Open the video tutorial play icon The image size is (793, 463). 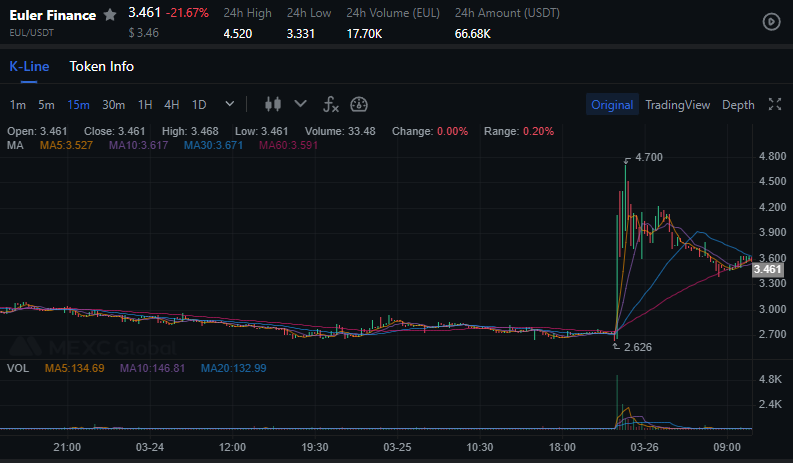[771, 22]
